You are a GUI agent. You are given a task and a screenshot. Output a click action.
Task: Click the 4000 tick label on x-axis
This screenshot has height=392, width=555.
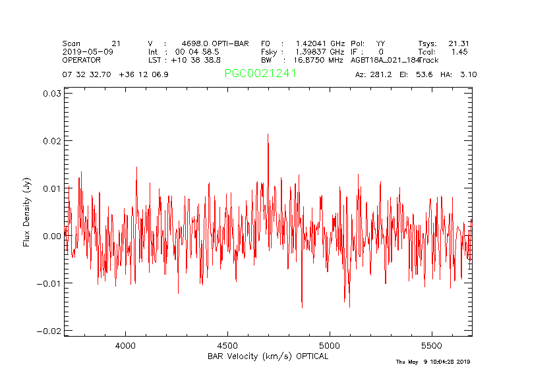click(x=125, y=345)
